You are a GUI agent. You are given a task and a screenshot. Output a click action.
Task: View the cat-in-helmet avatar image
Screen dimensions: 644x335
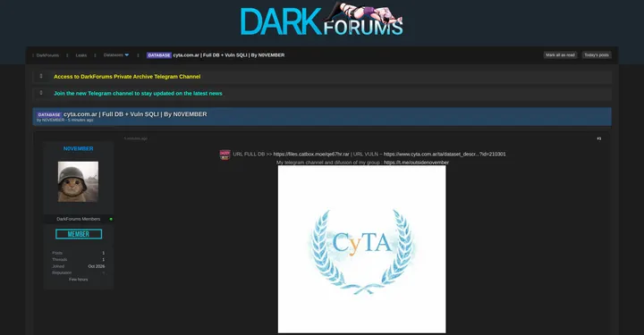[78, 181]
